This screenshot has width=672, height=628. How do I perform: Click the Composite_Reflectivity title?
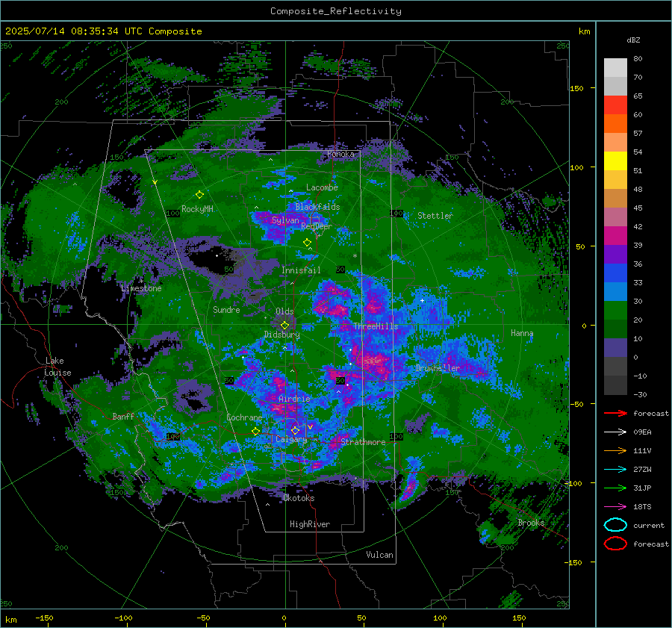coord(335,11)
